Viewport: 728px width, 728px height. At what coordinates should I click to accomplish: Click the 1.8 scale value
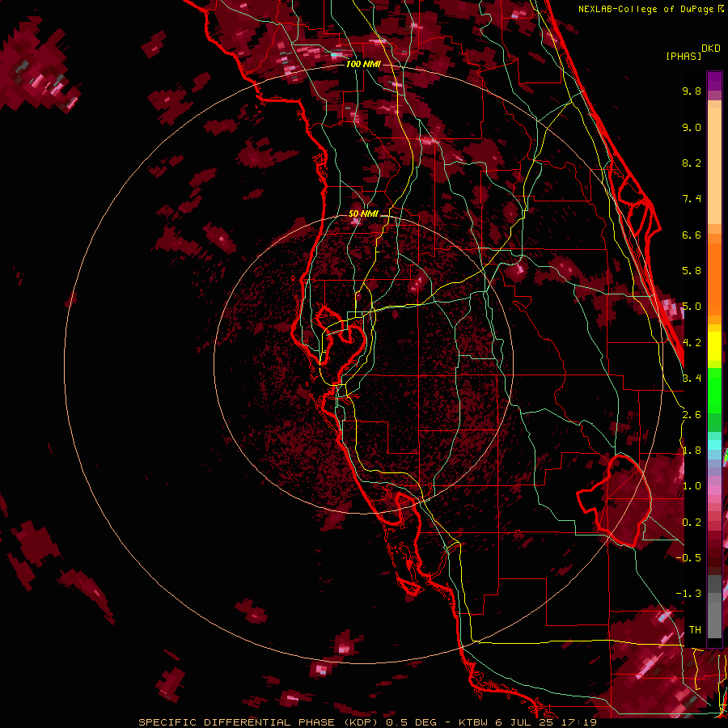pyautogui.click(x=692, y=451)
